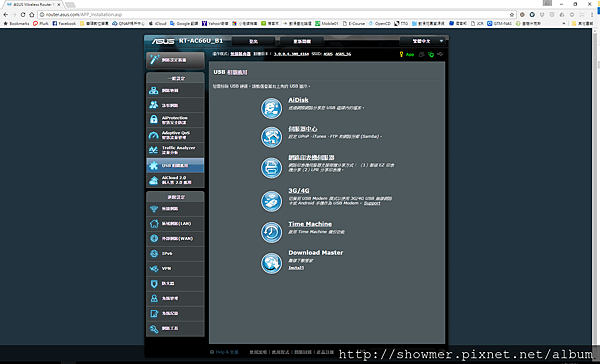Open the VPN menu item
This screenshot has height=364, width=600.
(x=175, y=269)
